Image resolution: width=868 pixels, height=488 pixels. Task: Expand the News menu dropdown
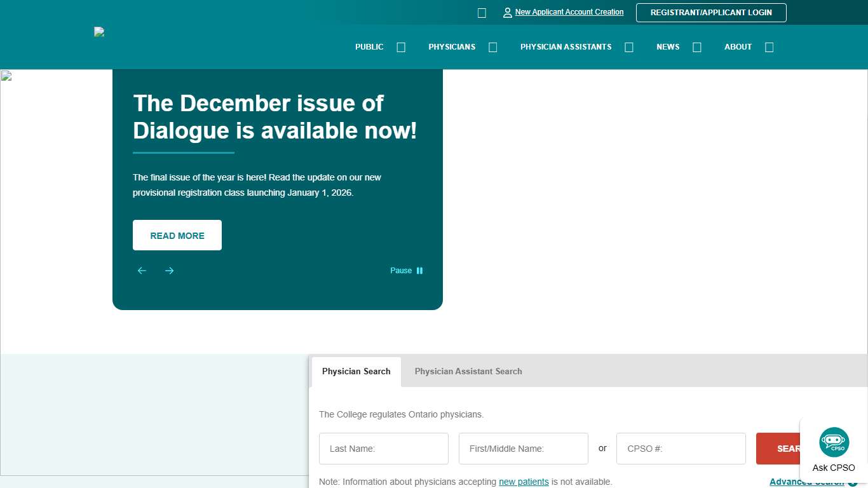pos(696,47)
